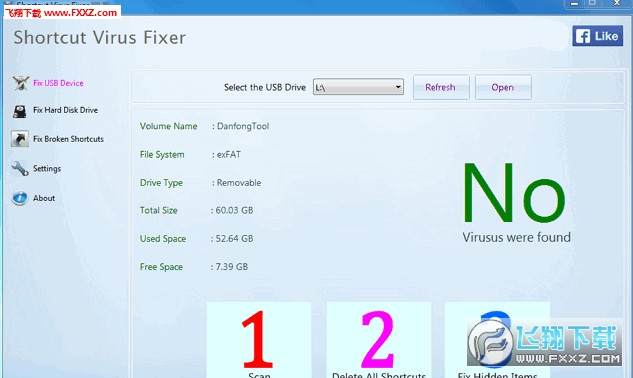This screenshot has height=378, width=633.
Task: Click the Facebook Like button
Action: point(597,36)
